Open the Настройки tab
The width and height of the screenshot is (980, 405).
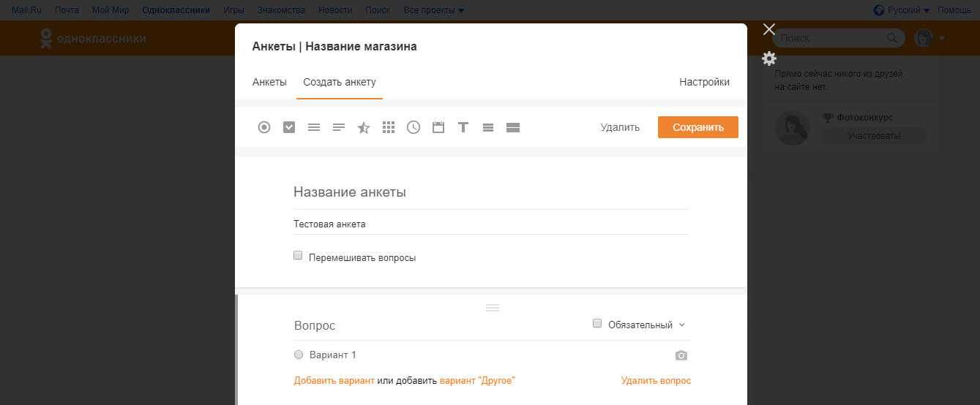coord(704,82)
